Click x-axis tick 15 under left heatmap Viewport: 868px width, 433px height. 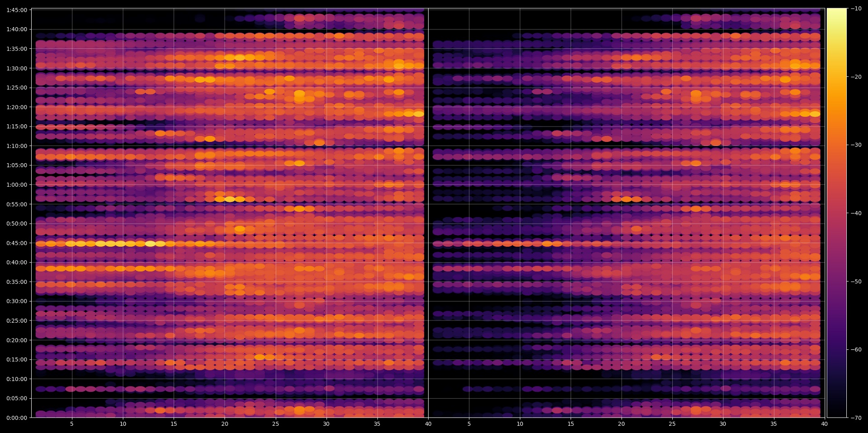click(174, 424)
